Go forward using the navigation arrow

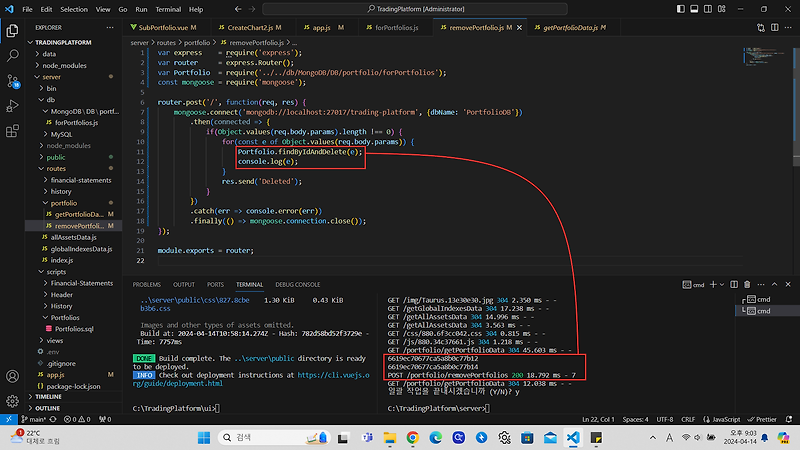click(x=252, y=9)
